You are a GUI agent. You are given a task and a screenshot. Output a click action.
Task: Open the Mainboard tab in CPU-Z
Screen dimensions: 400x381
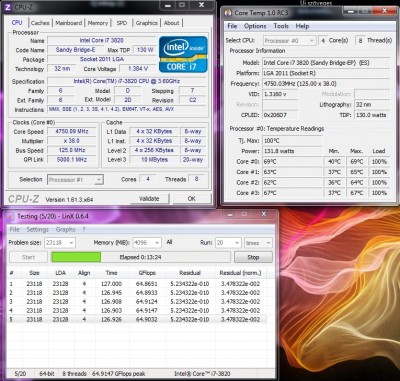(x=68, y=23)
